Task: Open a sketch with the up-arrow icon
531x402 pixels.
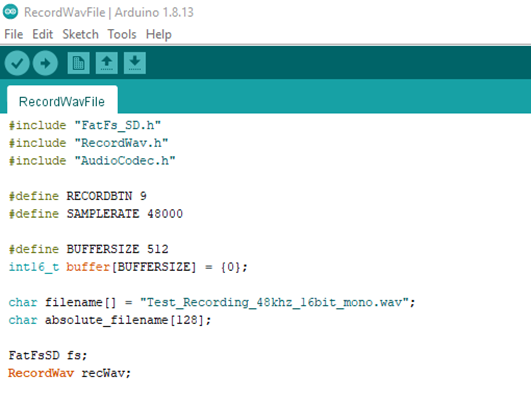Action: tap(107, 63)
